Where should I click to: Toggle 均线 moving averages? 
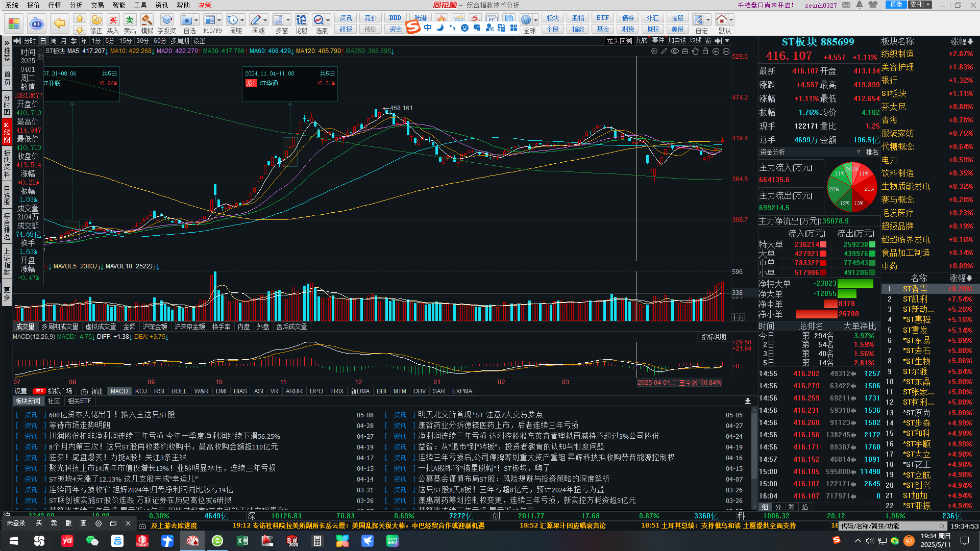point(696,41)
